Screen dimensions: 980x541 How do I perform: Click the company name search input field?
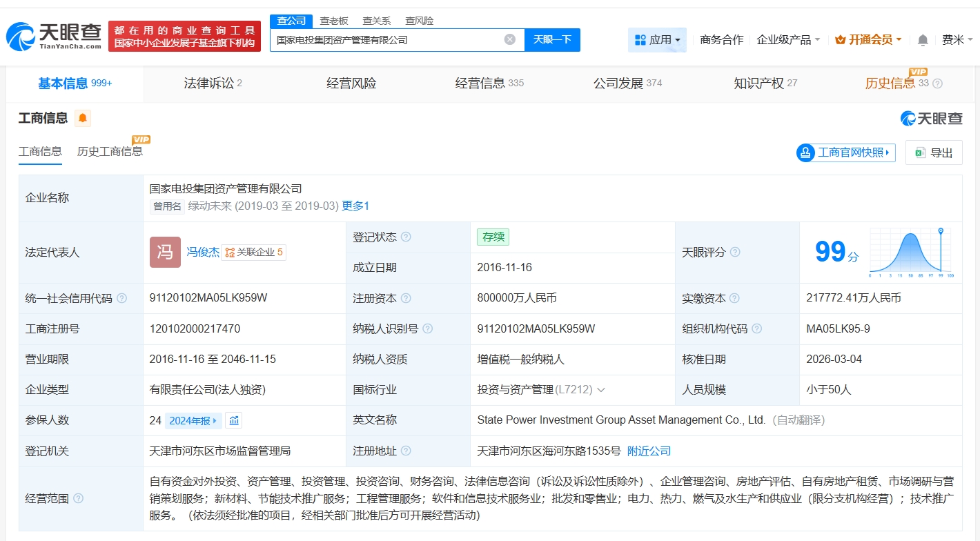coord(386,40)
